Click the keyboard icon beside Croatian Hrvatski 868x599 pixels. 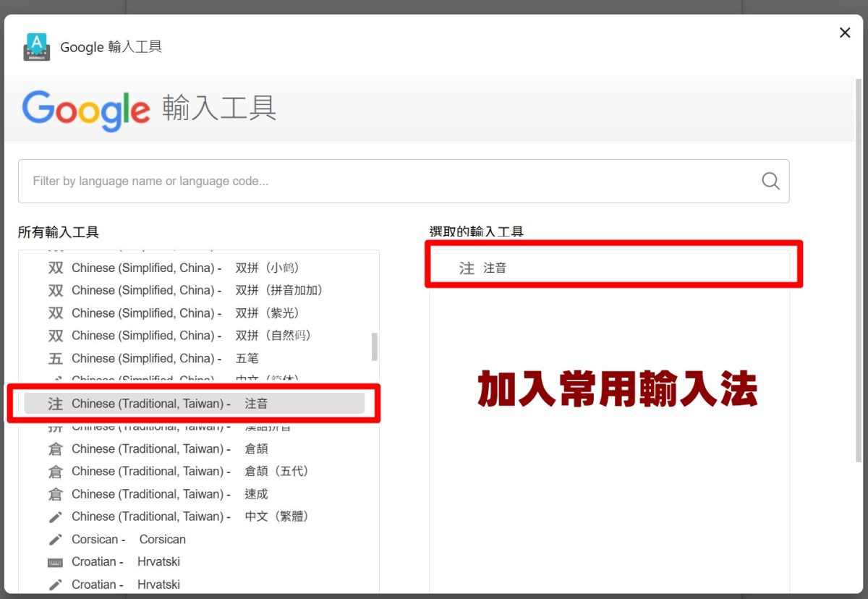tap(55, 562)
